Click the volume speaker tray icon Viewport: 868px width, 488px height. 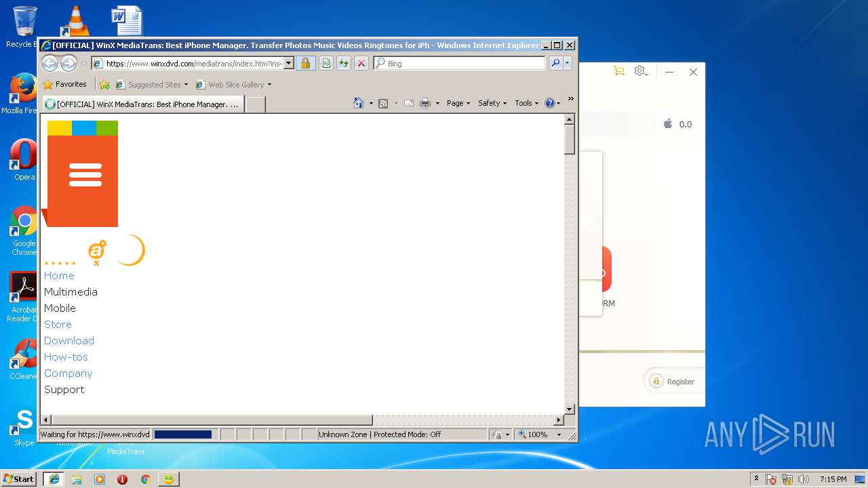804,479
